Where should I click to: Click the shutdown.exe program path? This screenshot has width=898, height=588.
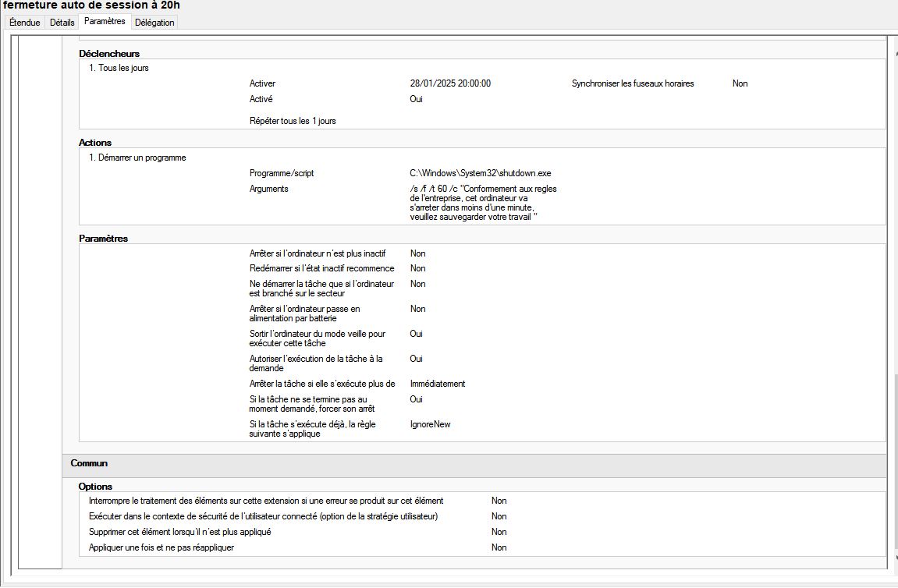coord(480,173)
